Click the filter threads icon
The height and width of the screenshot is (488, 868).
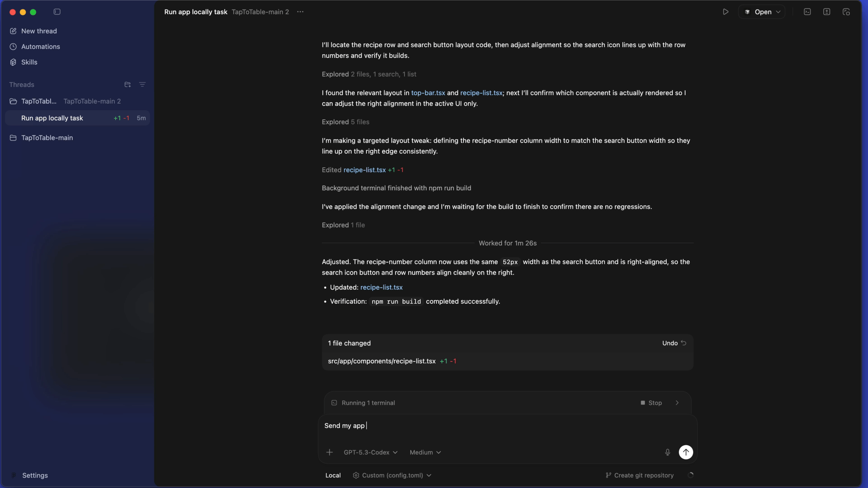tap(142, 84)
